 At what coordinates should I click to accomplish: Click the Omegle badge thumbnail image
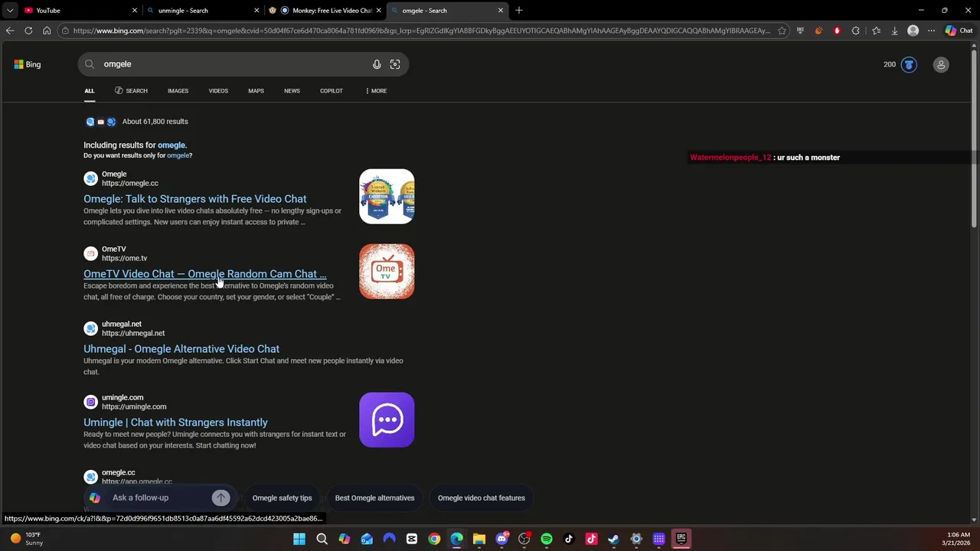click(x=387, y=197)
